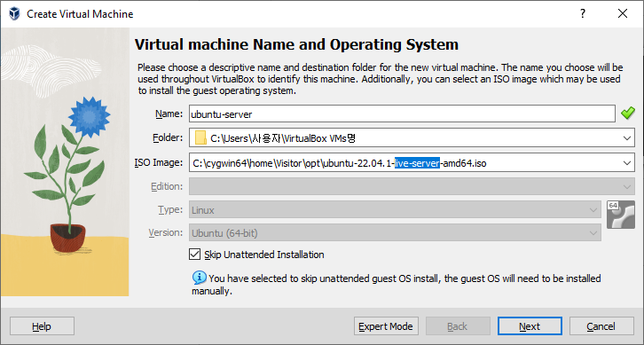Image resolution: width=644 pixels, height=345 pixels.
Task: Click the heading Virtual machine Name and Operating System
Action: pyautogui.click(x=296, y=44)
